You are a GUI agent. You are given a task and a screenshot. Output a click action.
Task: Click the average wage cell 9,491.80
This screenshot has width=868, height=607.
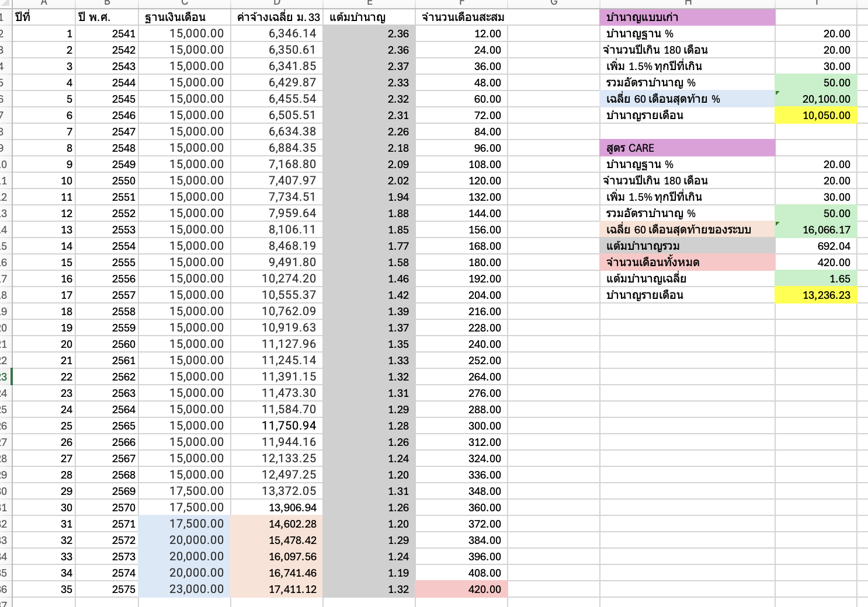point(277,262)
